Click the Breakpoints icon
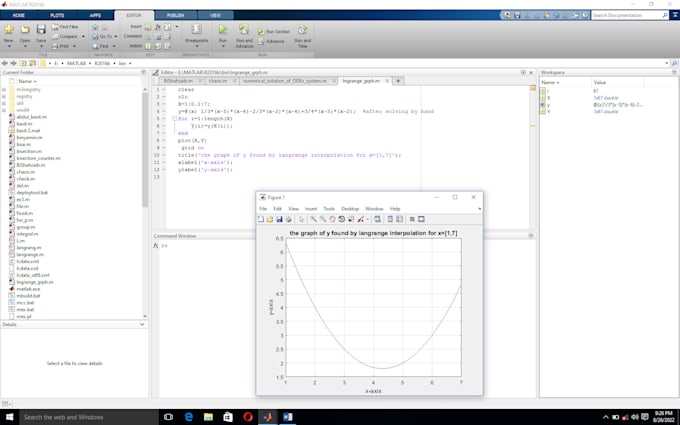 pyautogui.click(x=196, y=29)
